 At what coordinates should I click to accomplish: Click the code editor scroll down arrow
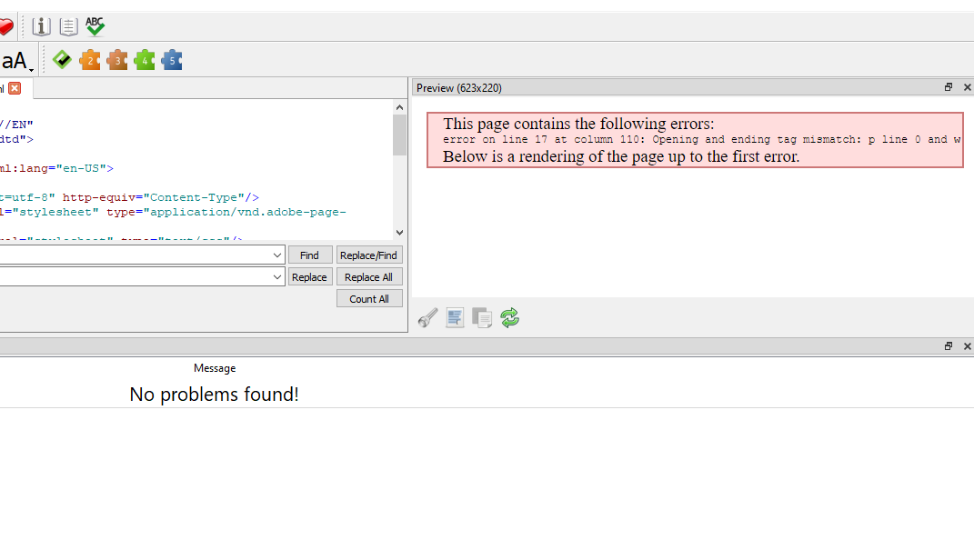(x=399, y=233)
